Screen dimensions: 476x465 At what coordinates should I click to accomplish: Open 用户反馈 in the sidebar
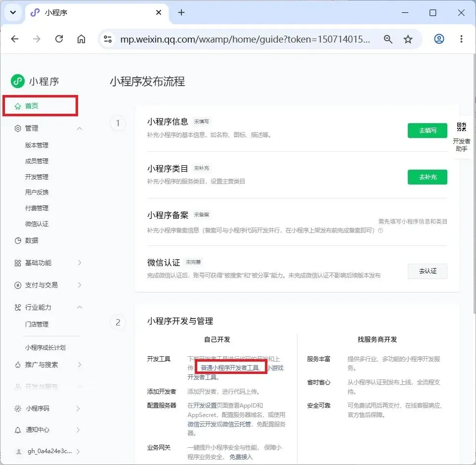[37, 192]
